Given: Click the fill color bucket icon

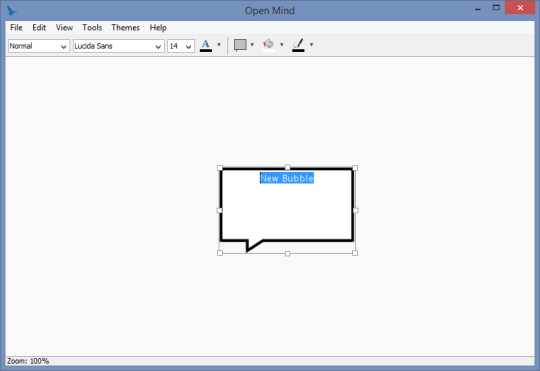Looking at the screenshot, I should 269,45.
